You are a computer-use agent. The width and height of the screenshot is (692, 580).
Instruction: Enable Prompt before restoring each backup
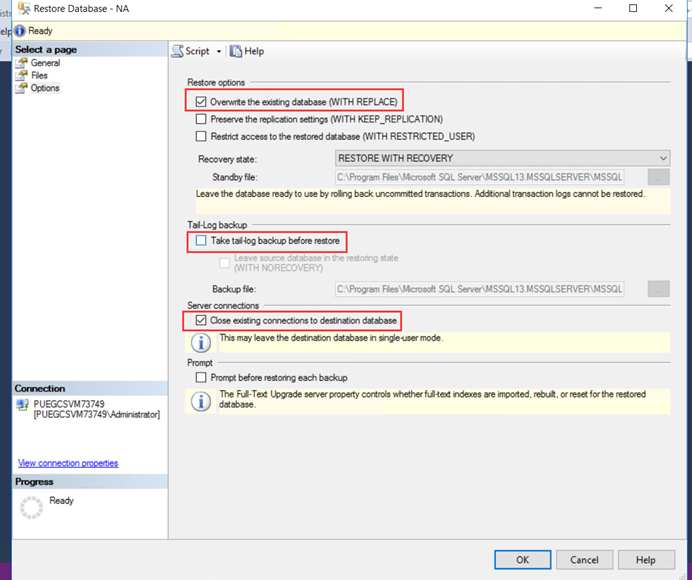click(202, 378)
